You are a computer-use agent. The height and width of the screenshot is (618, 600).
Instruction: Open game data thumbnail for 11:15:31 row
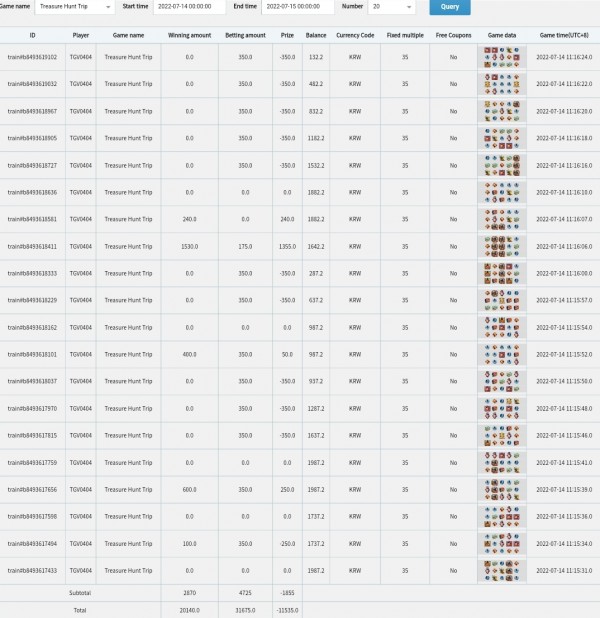tap(502, 571)
